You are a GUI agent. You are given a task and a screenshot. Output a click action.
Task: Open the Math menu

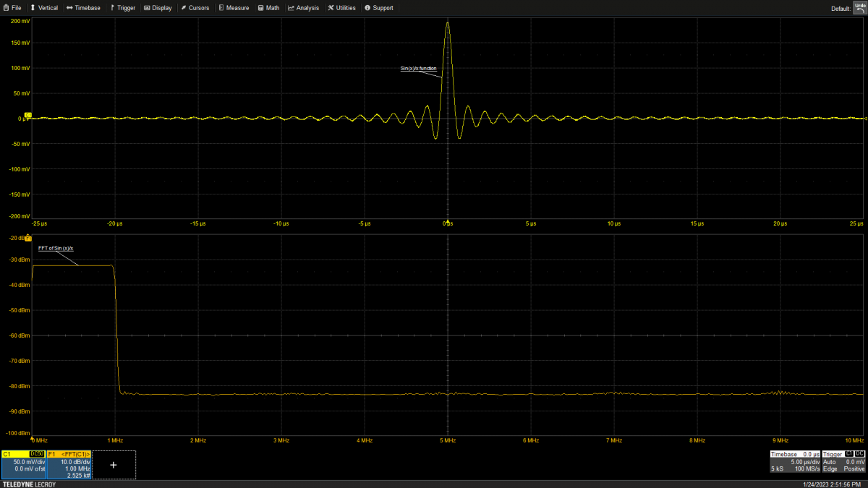[268, 8]
